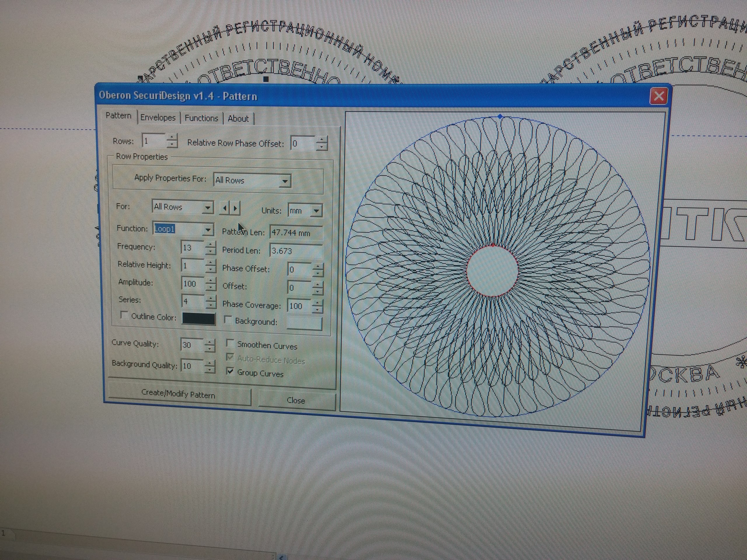Screen dimensions: 747x560
Task: Click the left arrow next to For dropdown
Action: pos(225,208)
